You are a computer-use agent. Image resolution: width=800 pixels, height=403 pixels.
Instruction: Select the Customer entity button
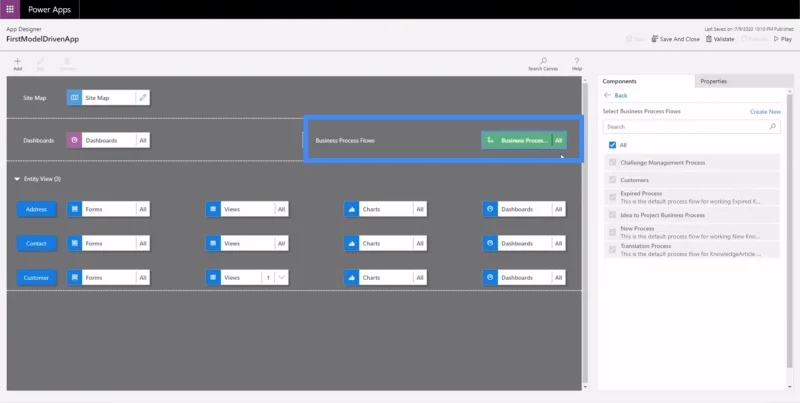pos(36,278)
